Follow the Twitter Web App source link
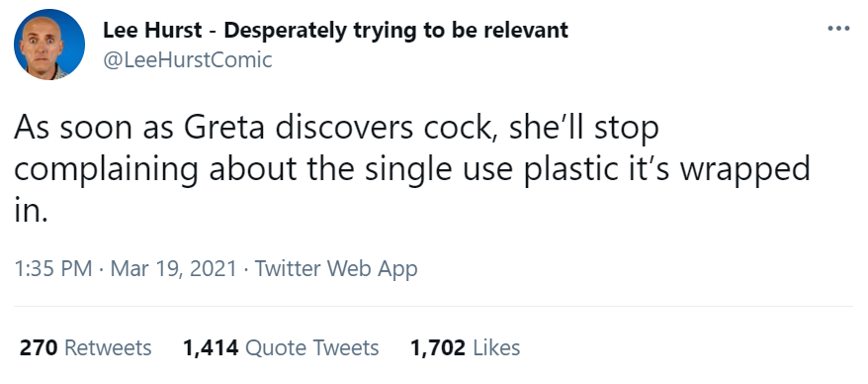 coord(336,269)
